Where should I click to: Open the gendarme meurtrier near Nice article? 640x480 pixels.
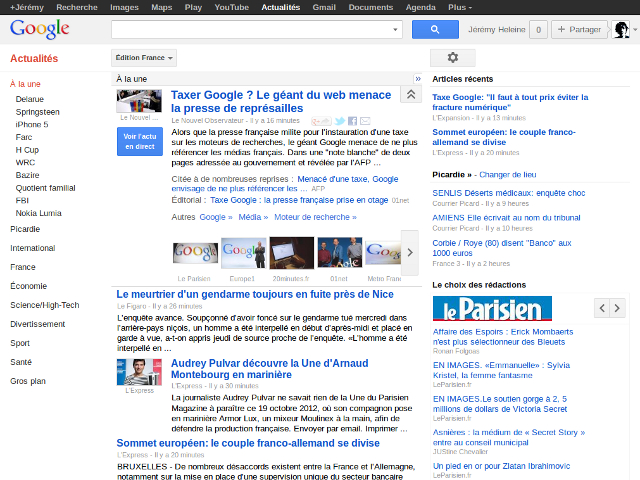pos(255,294)
